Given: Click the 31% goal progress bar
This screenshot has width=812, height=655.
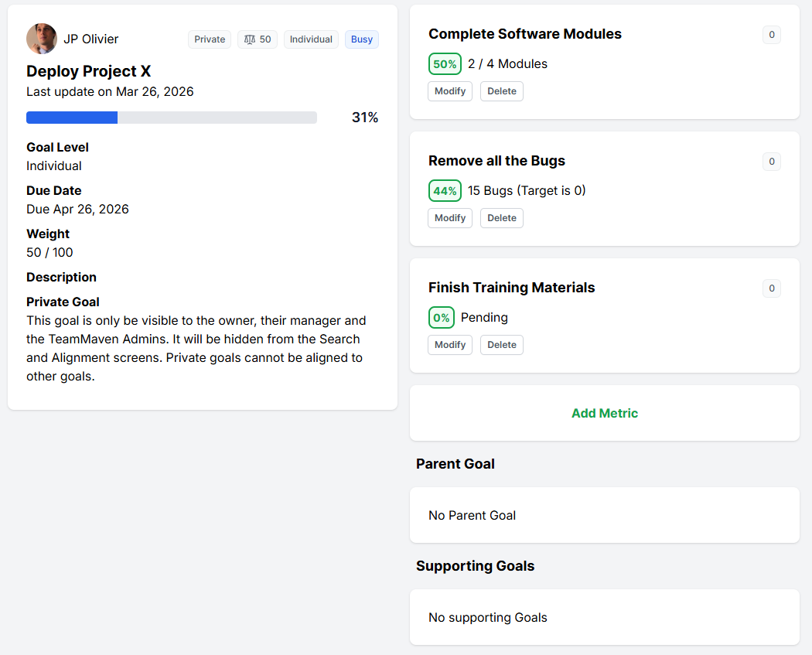Looking at the screenshot, I should click(172, 118).
